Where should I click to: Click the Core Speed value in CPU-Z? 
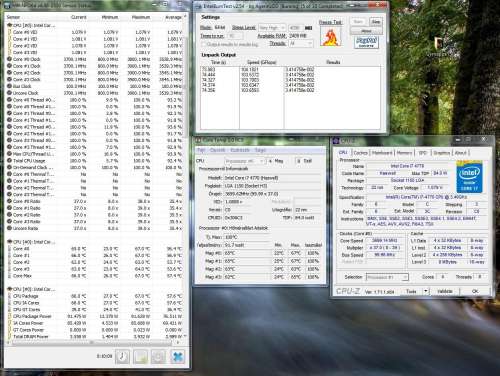pyautogui.click(x=385, y=240)
